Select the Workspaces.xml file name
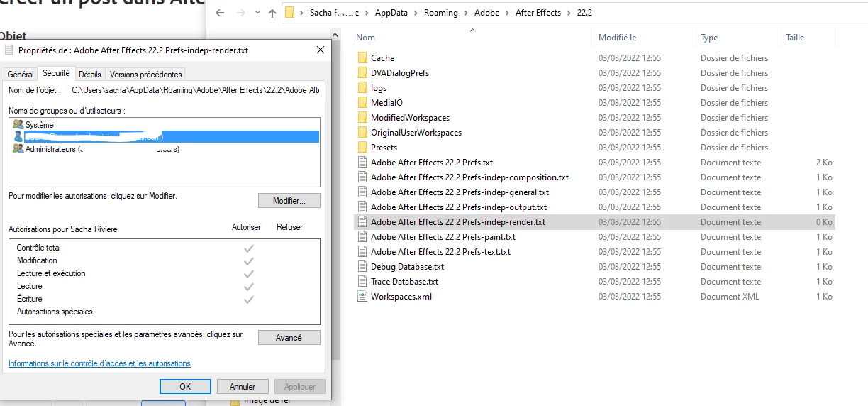 401,297
